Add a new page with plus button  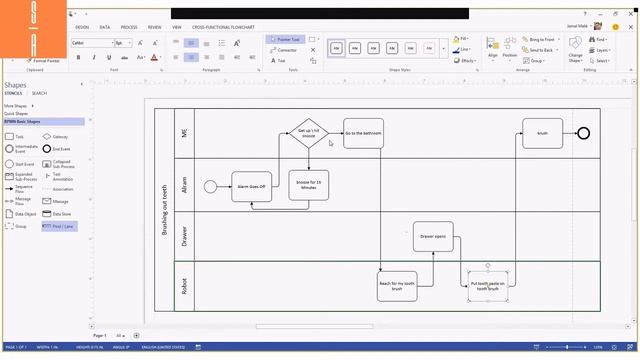pyautogui.click(x=136, y=336)
